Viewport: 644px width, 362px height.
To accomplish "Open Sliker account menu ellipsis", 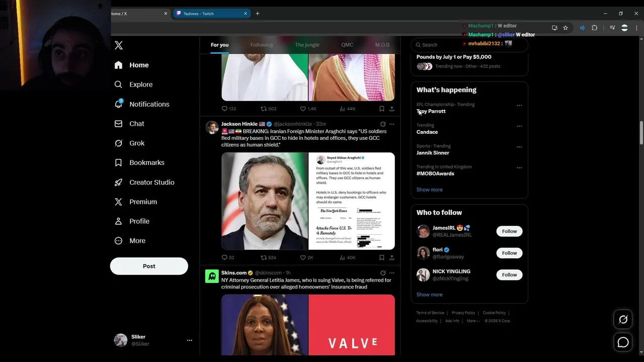I will click(x=190, y=340).
